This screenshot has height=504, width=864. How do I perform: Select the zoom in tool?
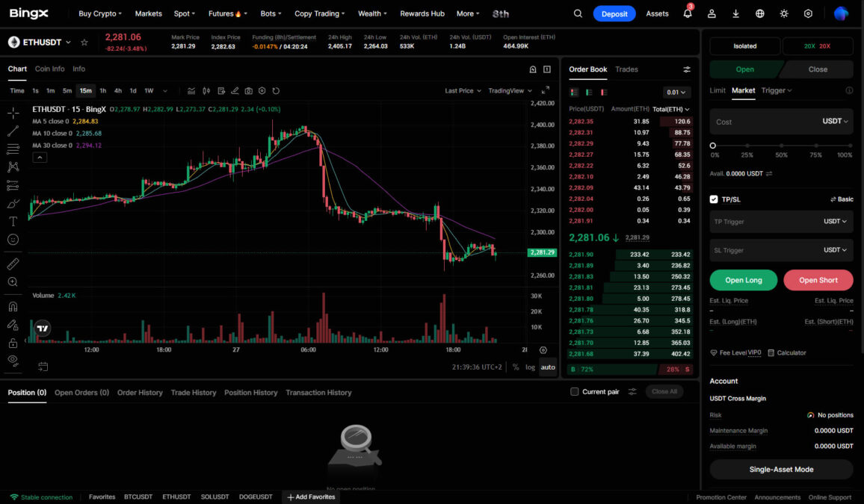13,281
